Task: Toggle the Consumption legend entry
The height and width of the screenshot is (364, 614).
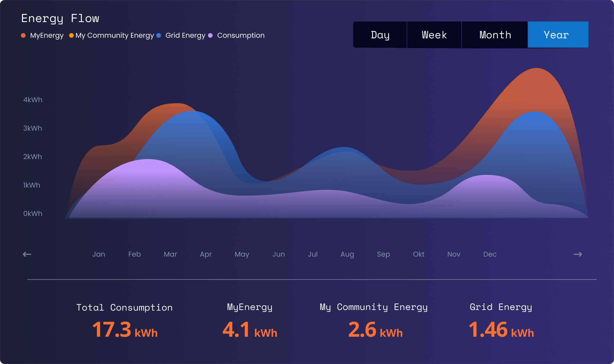Action: [x=240, y=35]
